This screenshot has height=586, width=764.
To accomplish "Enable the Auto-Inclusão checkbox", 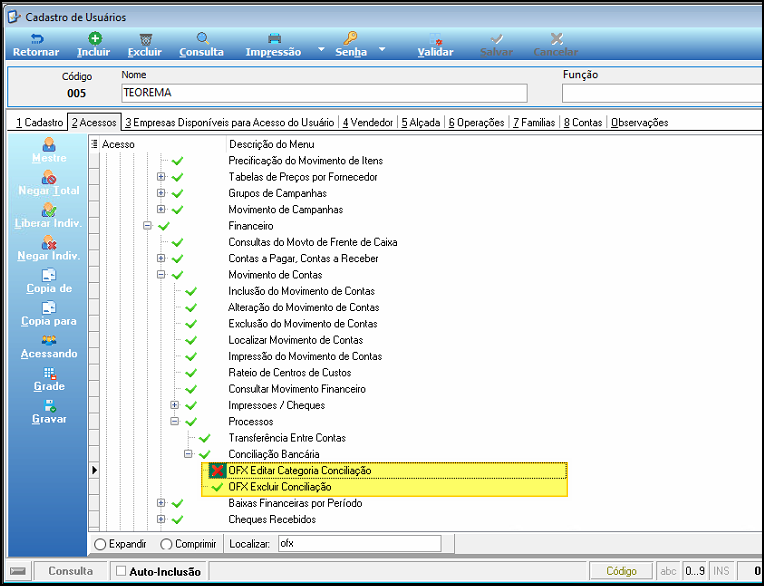I will 121,571.
